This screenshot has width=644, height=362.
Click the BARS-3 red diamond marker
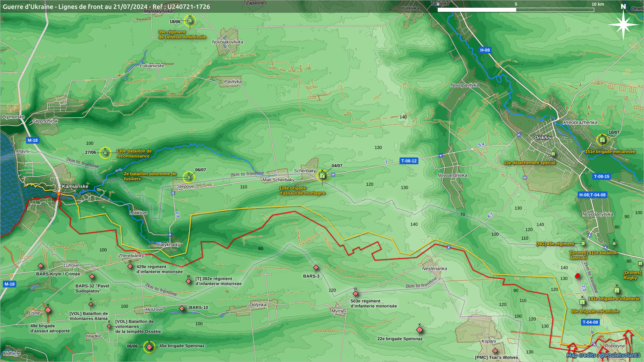316,267
